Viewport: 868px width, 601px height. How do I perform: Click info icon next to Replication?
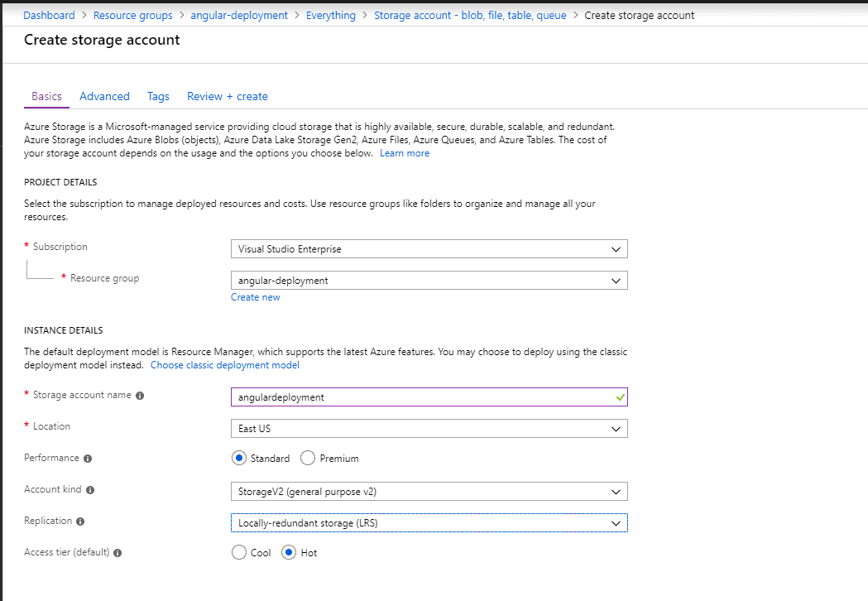pyautogui.click(x=80, y=522)
